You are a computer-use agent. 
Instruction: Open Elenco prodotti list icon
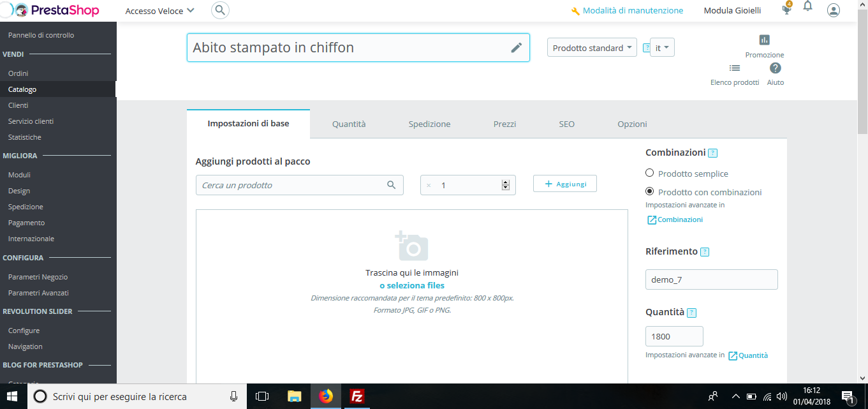click(735, 68)
